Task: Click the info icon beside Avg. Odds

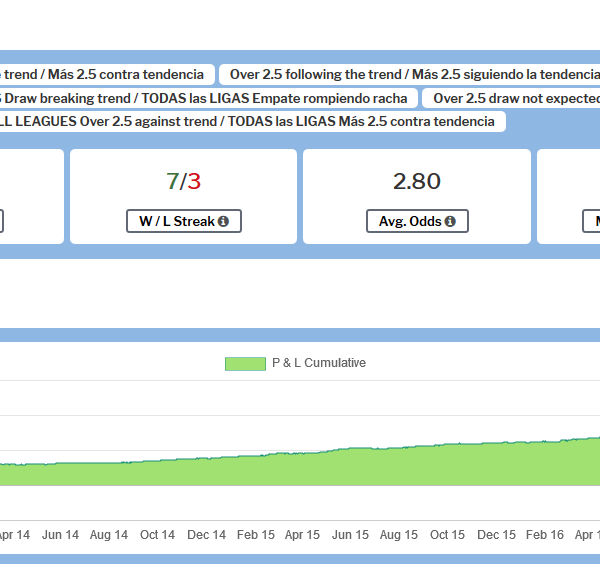Action: pos(450,222)
